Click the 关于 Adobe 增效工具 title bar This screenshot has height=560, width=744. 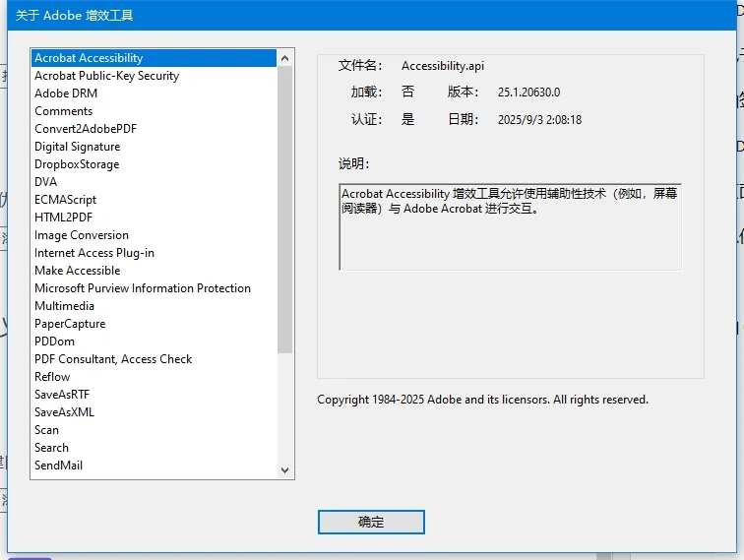[x=372, y=15]
